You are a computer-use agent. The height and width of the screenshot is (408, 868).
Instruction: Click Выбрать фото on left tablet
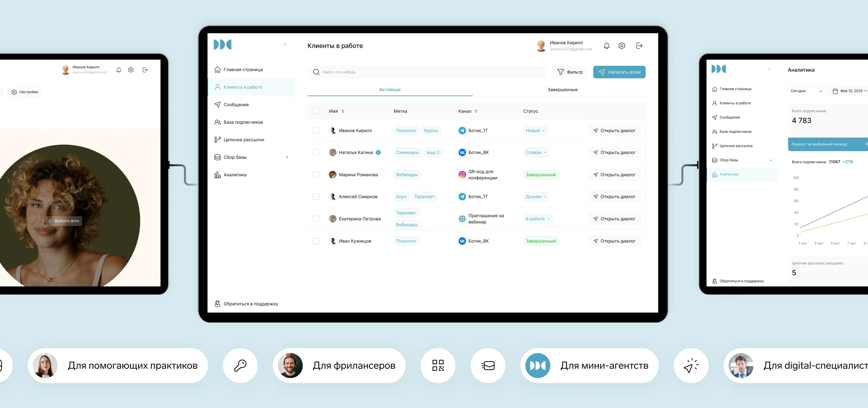point(64,221)
